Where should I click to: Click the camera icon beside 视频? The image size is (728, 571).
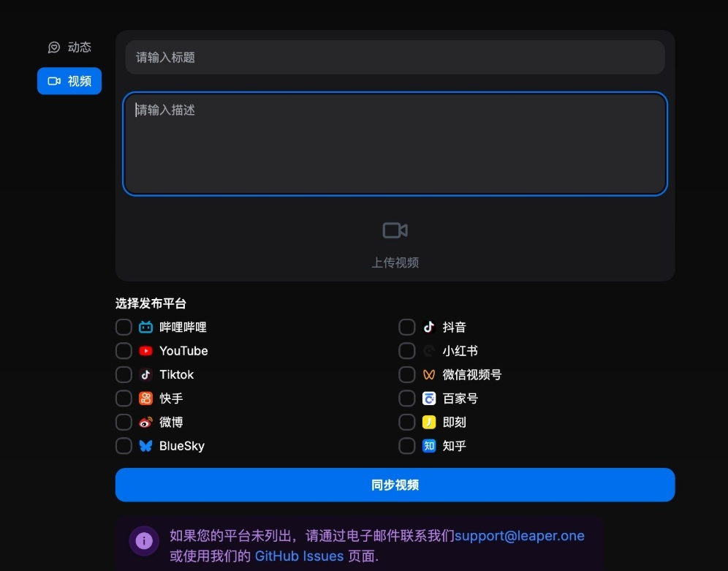point(54,81)
